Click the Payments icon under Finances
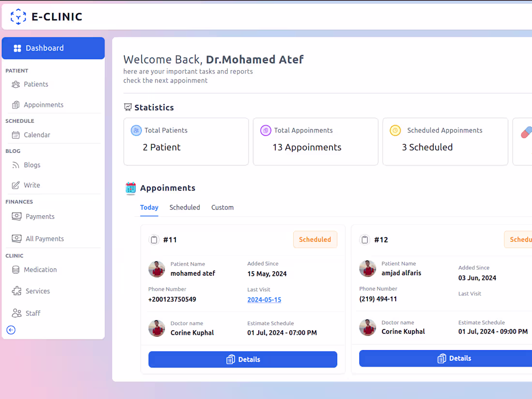This screenshot has width=532, height=399. point(16,216)
